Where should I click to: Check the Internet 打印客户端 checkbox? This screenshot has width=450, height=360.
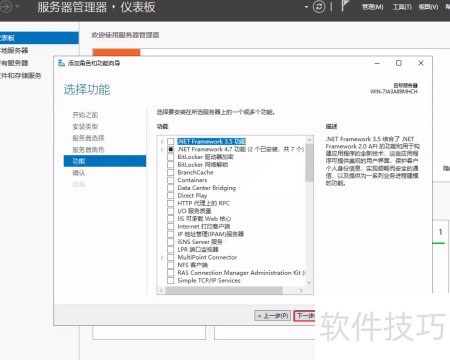click(x=170, y=226)
